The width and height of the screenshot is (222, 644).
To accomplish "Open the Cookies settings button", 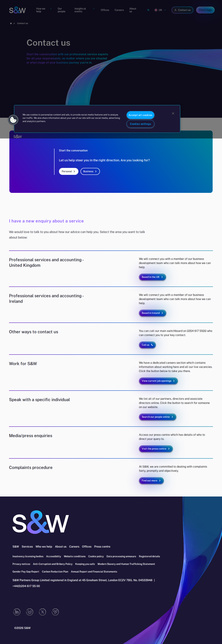I will 140,124.
